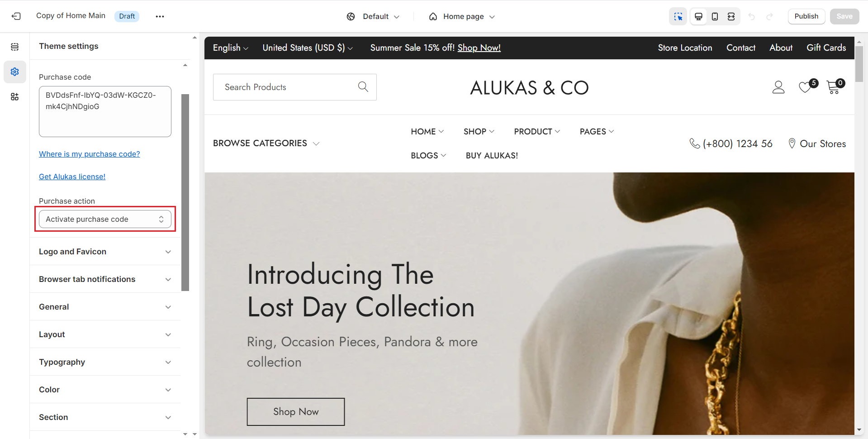Expand the Typography settings section
868x439 pixels.
105,362
